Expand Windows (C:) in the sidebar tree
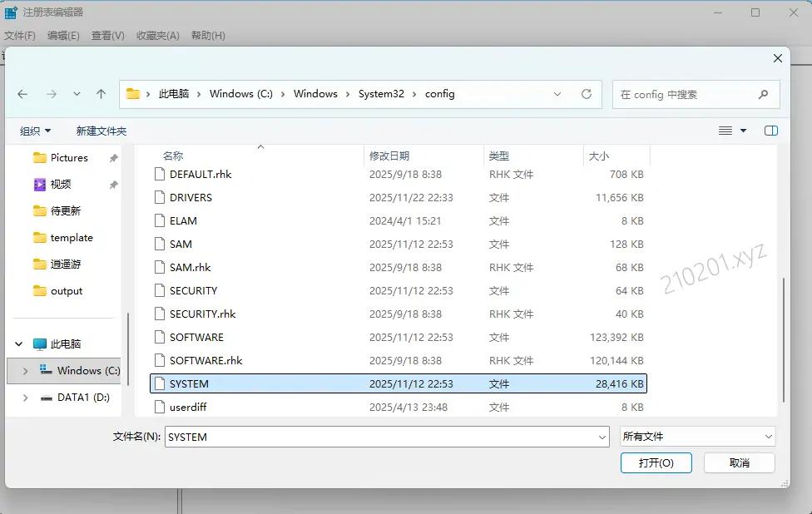812x514 pixels. click(x=24, y=369)
